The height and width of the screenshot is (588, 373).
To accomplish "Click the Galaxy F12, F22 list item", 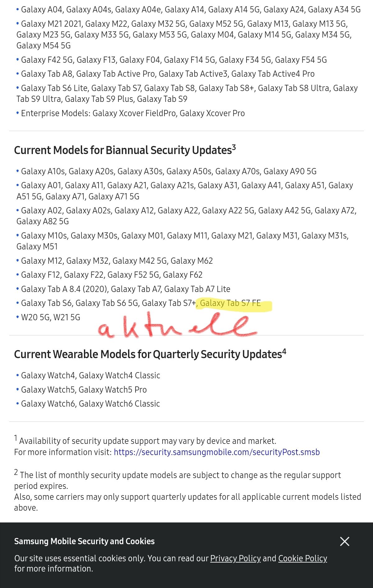I will coord(109,275).
